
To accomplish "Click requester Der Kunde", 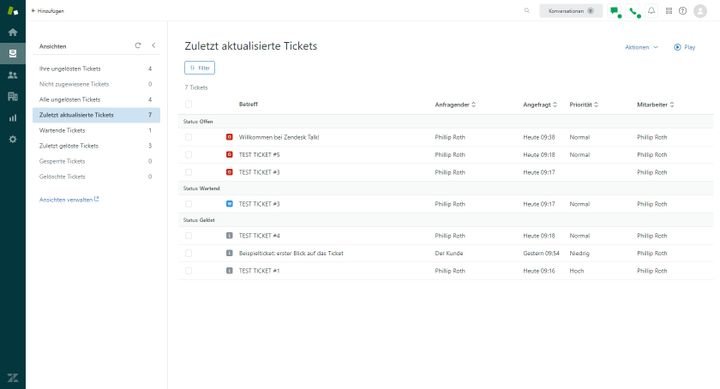I will tap(449, 253).
